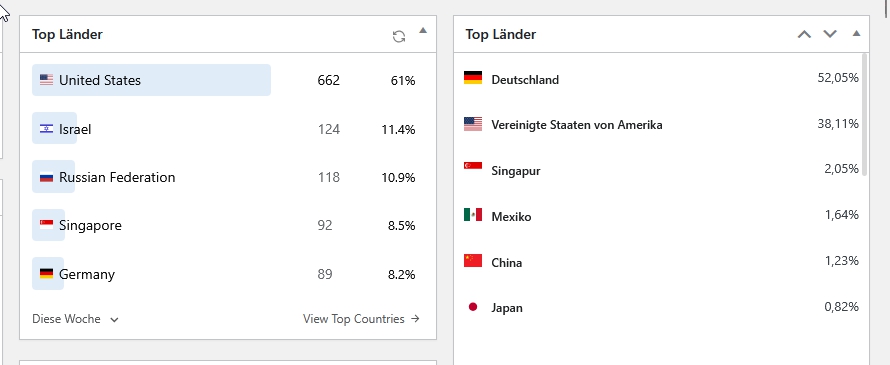The image size is (890, 365).
Task: Click the United States flag icon
Action: click(47, 80)
